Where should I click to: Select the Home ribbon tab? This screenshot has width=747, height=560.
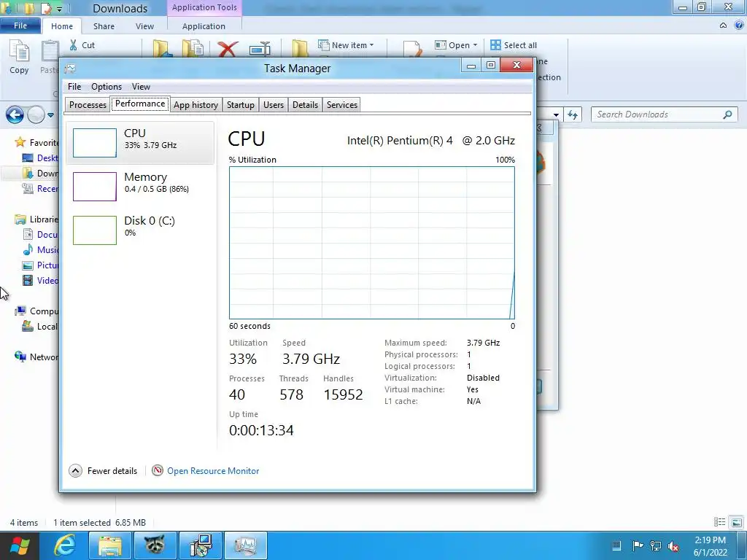(x=62, y=26)
